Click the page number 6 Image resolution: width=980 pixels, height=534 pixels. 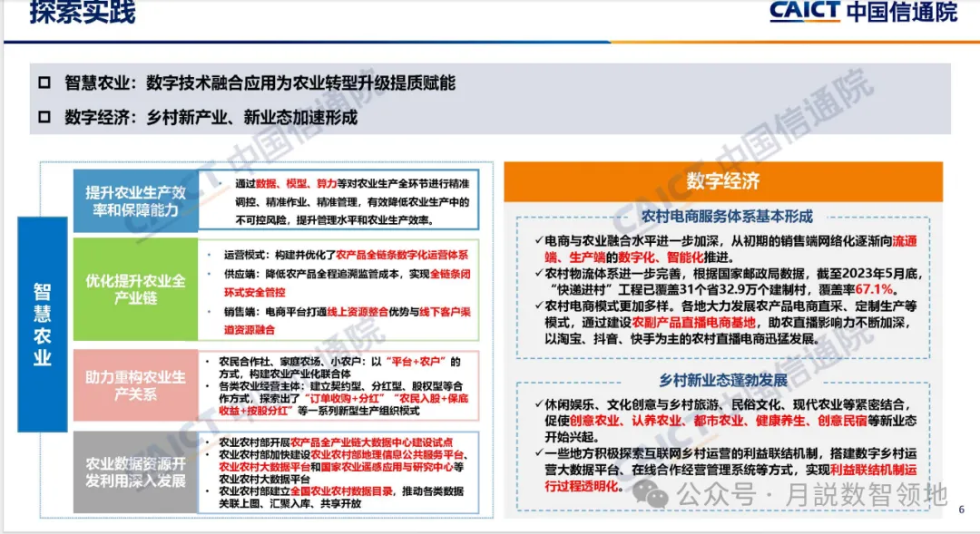coord(961,510)
